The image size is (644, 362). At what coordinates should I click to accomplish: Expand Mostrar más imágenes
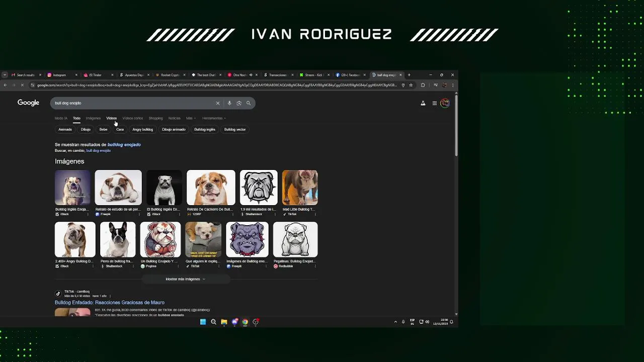(x=186, y=279)
